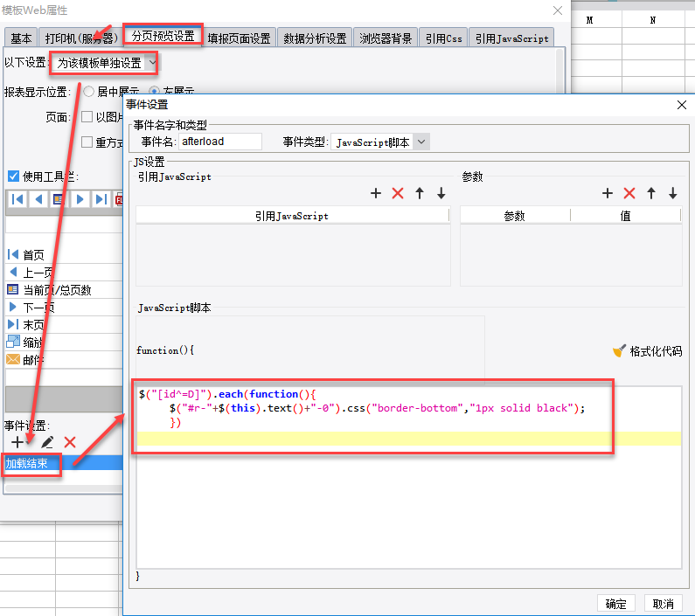
Task: Switch to 浏览器背景 tab
Action: [x=386, y=38]
